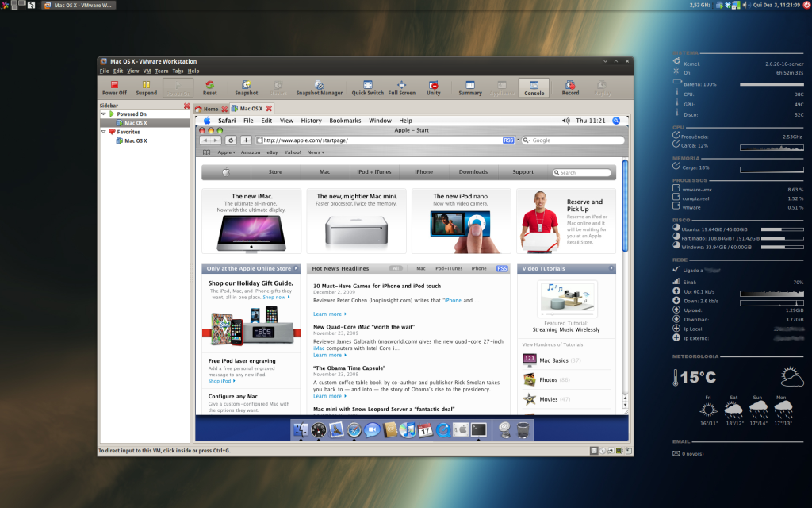The height and width of the screenshot is (508, 812).
Task: Power off the virtual machine
Action: click(x=114, y=87)
